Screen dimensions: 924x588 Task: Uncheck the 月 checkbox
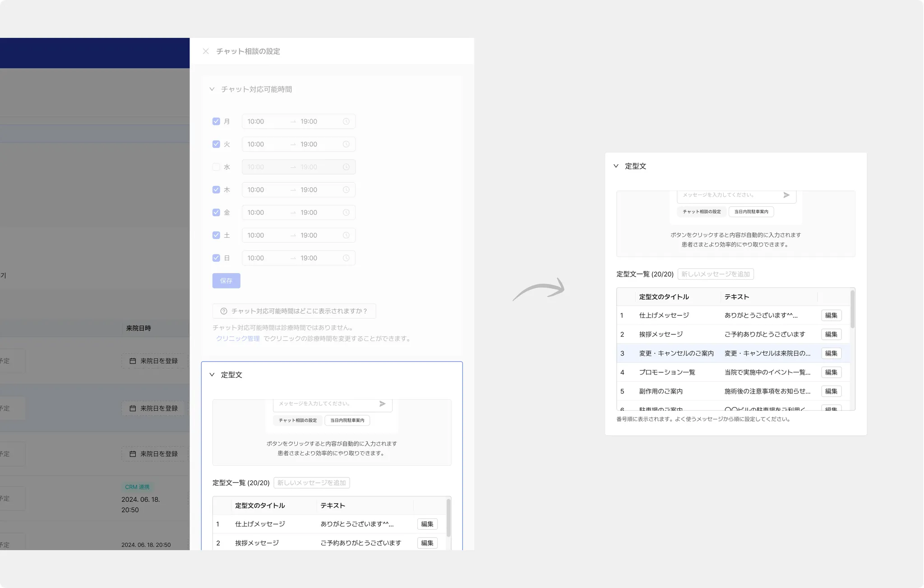coord(216,121)
